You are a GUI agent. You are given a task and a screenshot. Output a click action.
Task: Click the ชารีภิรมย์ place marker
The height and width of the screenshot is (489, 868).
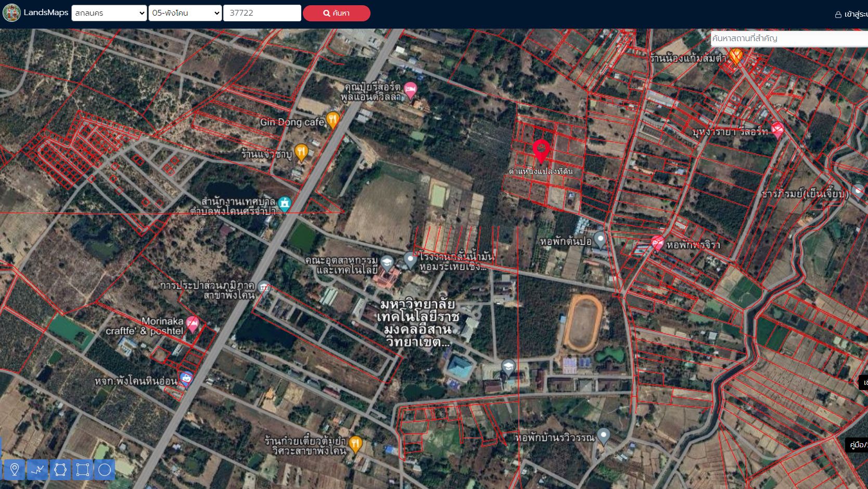click(x=858, y=192)
